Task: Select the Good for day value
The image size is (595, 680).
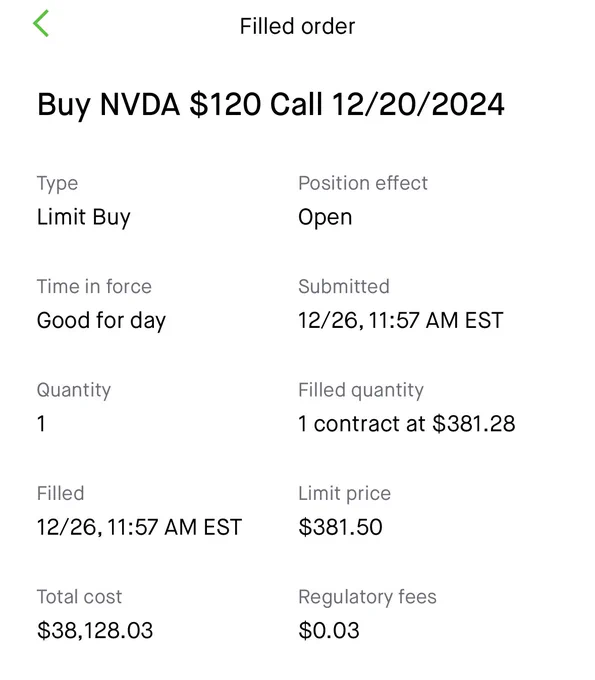Action: (101, 321)
